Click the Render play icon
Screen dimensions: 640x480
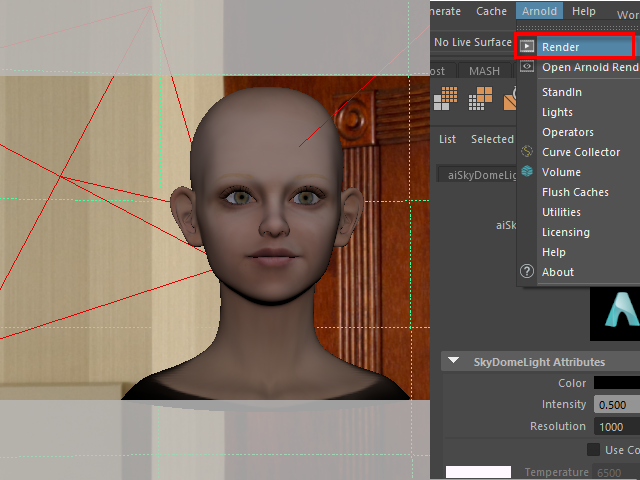point(527,46)
